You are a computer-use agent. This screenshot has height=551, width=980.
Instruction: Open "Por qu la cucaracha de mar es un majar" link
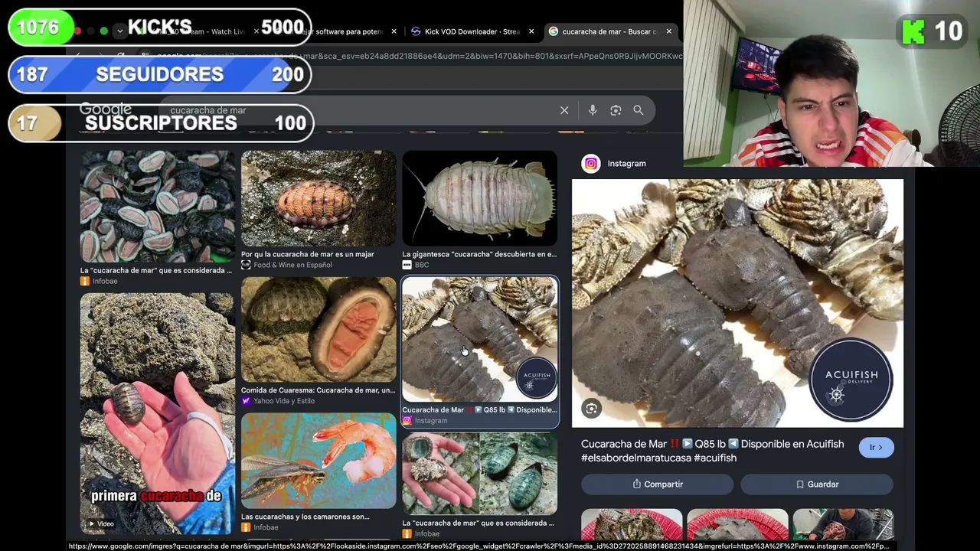(x=308, y=254)
